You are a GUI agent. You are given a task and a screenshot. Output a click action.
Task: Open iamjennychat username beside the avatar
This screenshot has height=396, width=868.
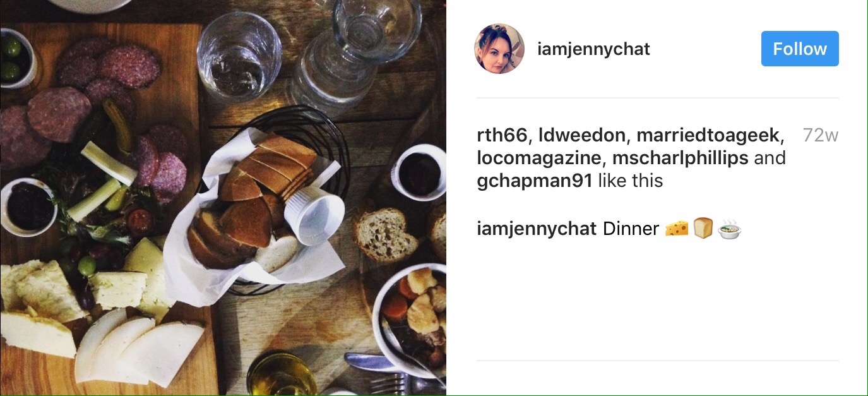[593, 49]
